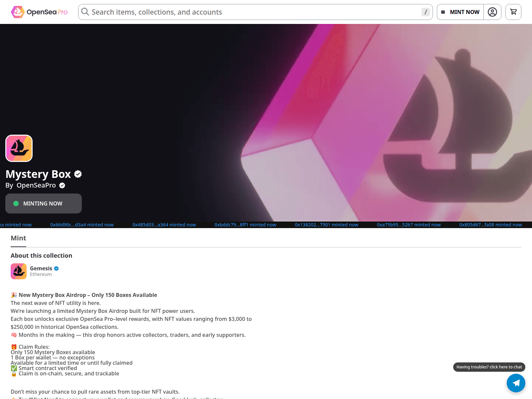Click the Gemesis collection thumbnail
Image resolution: width=532 pixels, height=399 pixels.
click(19, 271)
